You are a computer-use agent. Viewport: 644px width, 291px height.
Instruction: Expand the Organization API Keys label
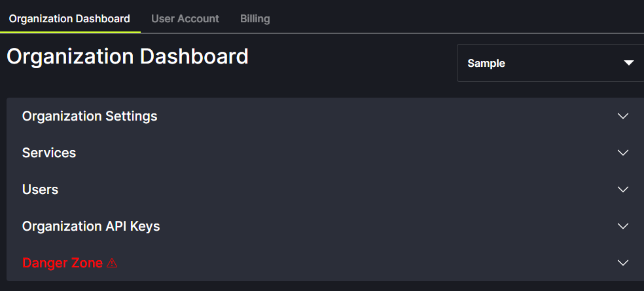point(91,226)
